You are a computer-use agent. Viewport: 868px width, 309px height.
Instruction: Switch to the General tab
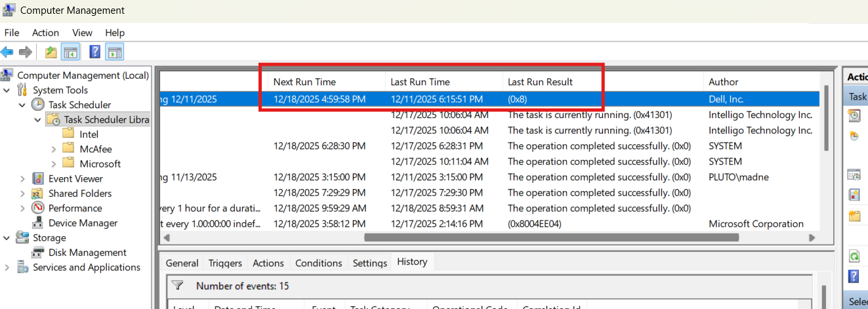(x=182, y=263)
